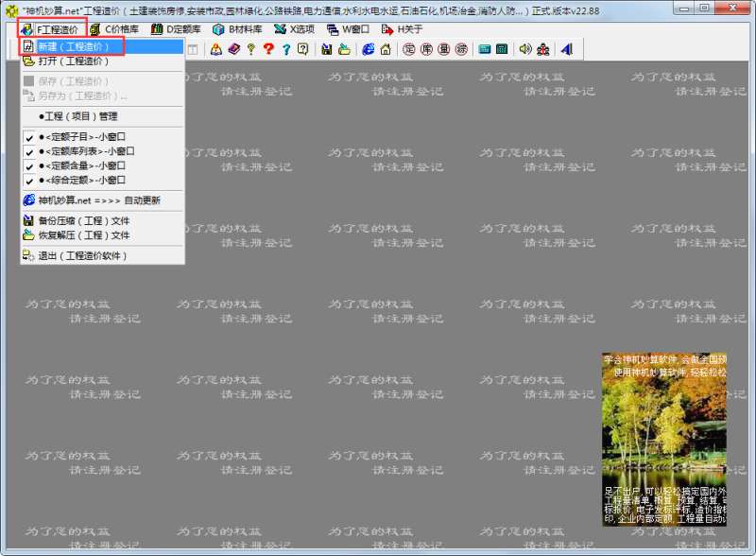The image size is (756, 556).
Task: Choose 打开（工程造价） menu entry
Action: [x=74, y=61]
